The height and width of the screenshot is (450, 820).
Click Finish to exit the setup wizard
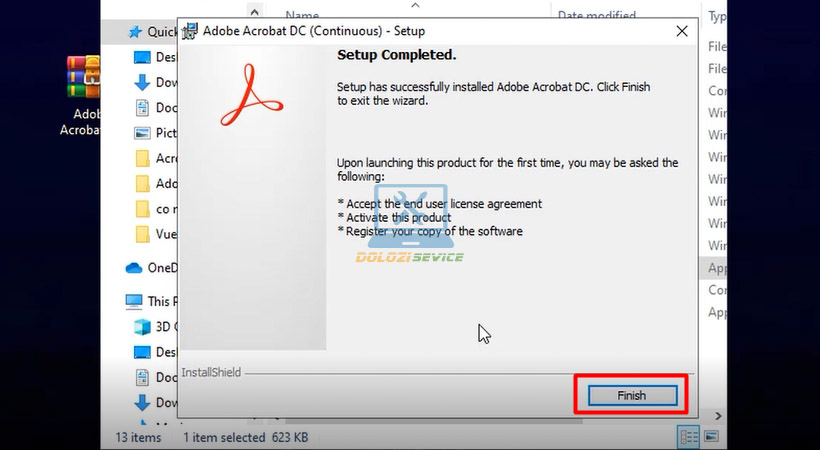click(x=631, y=395)
